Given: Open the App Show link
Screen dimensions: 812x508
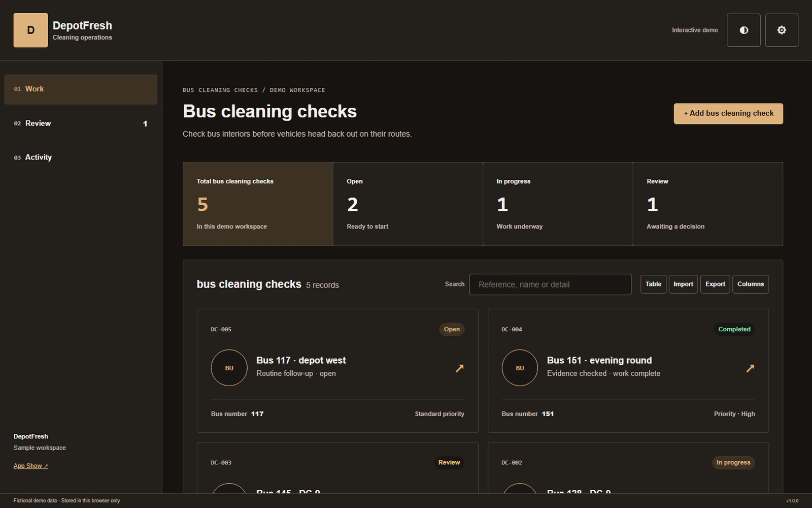Looking at the screenshot, I should [30, 466].
